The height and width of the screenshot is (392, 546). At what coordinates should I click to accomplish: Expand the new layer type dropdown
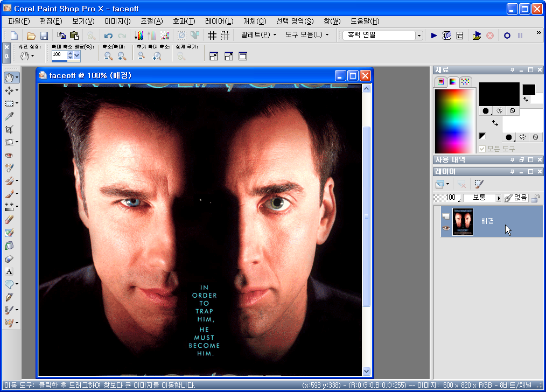point(447,184)
